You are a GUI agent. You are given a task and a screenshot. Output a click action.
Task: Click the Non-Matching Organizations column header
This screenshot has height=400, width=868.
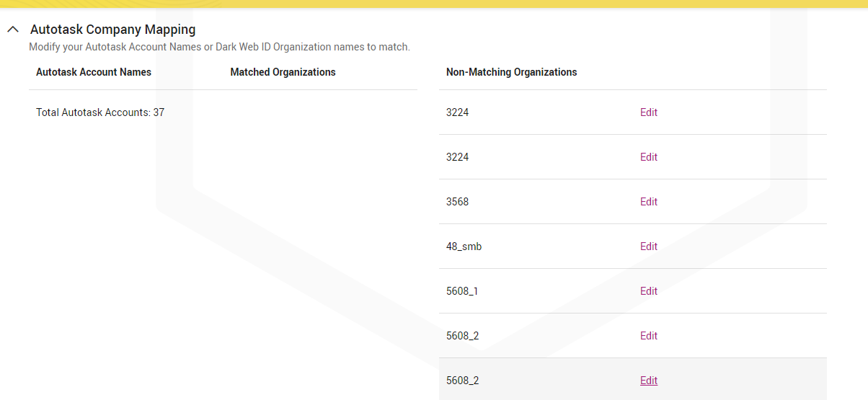[x=511, y=72]
